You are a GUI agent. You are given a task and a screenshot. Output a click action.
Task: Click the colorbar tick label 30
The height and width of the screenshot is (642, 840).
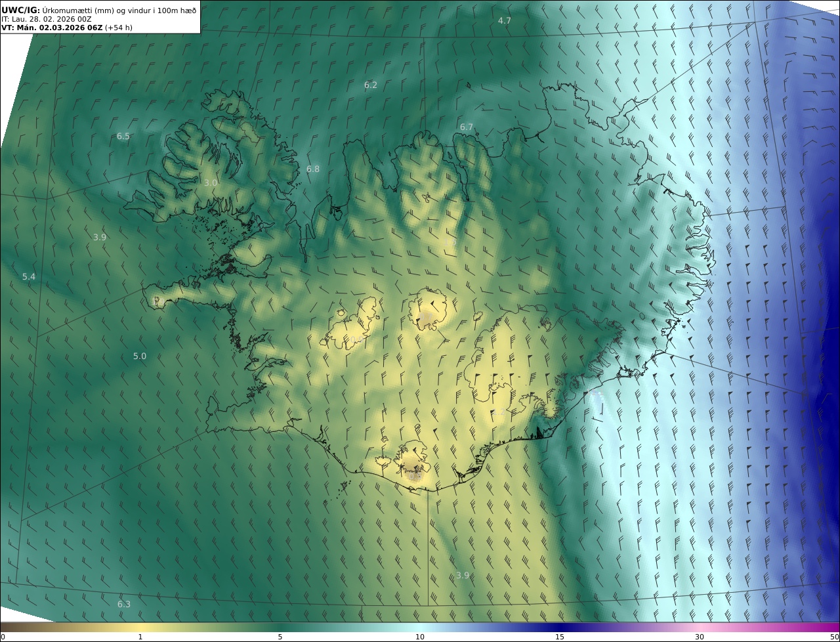pyautogui.click(x=700, y=637)
